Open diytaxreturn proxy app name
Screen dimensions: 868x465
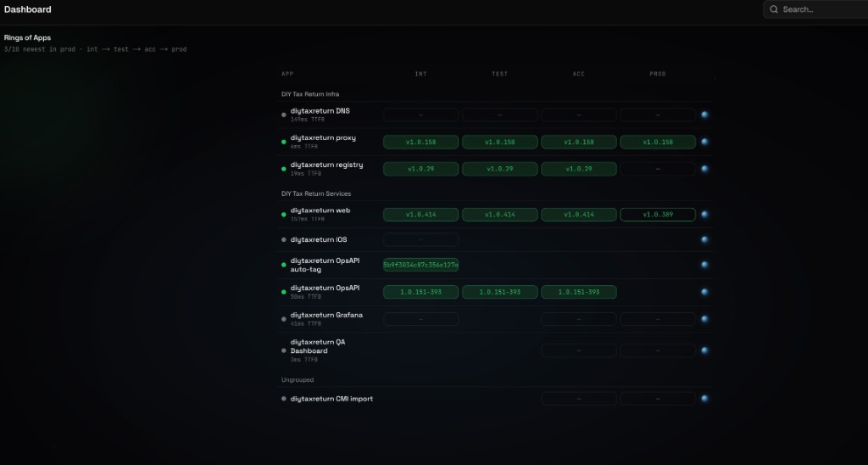tap(323, 138)
